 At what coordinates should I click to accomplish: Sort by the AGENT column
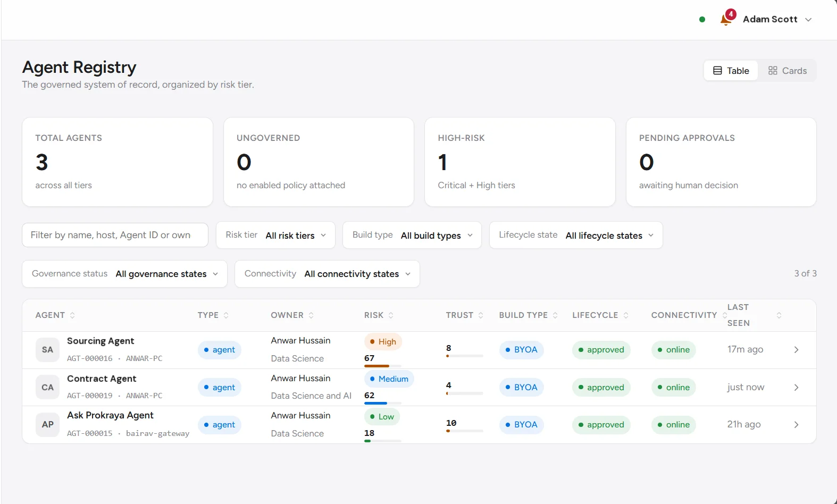click(55, 315)
